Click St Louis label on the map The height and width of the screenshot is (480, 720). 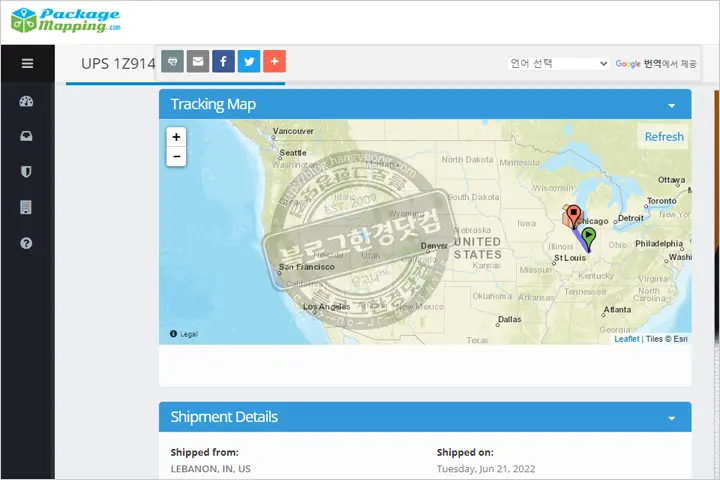click(x=570, y=258)
